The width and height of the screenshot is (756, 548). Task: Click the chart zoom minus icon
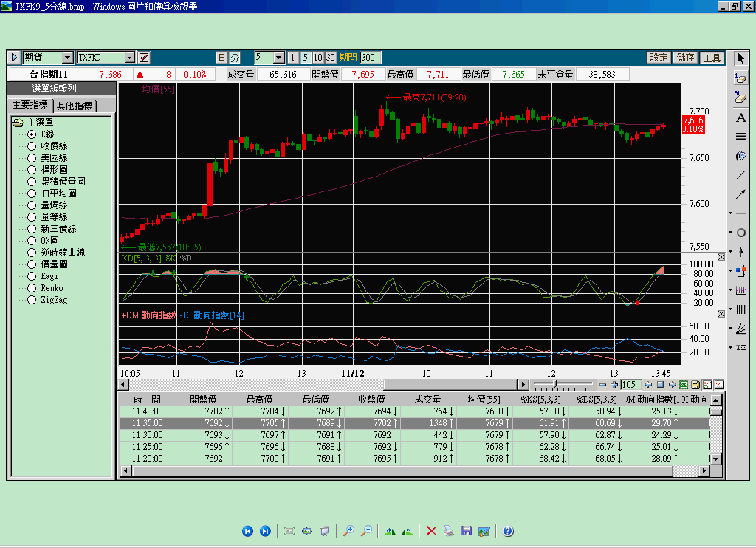[x=602, y=385]
